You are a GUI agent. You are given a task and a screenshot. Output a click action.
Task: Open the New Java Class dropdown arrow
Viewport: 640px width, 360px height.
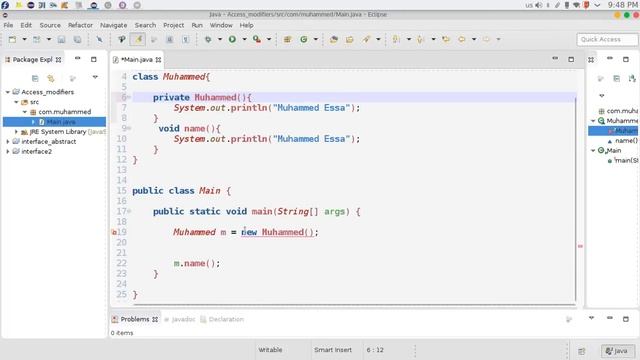pyautogui.click(x=316, y=39)
